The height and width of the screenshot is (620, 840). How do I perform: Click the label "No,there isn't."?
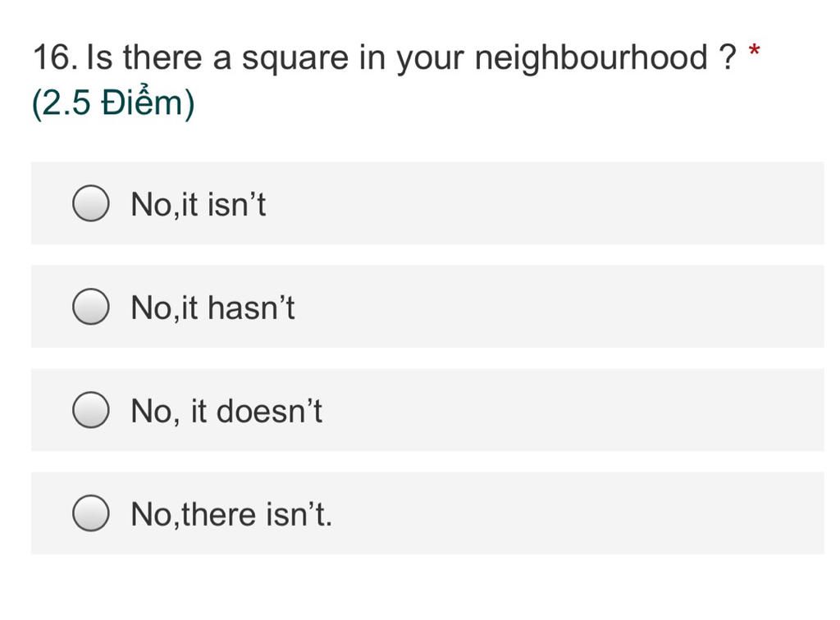[231, 514]
